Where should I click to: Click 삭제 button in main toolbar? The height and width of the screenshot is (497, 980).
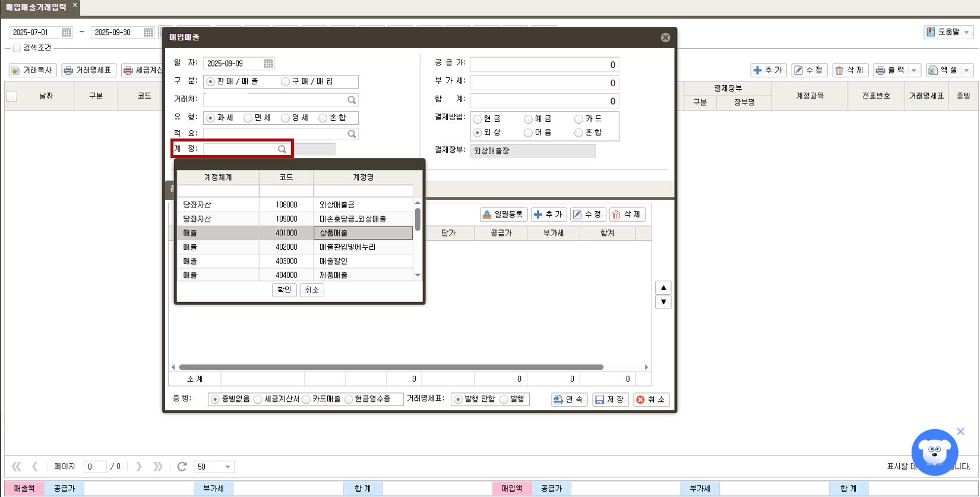pyautogui.click(x=851, y=70)
